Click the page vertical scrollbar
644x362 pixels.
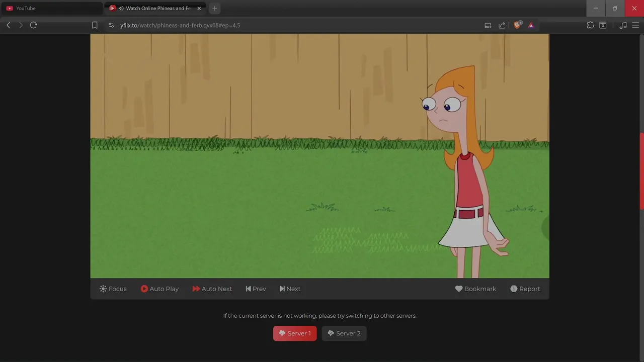641,171
